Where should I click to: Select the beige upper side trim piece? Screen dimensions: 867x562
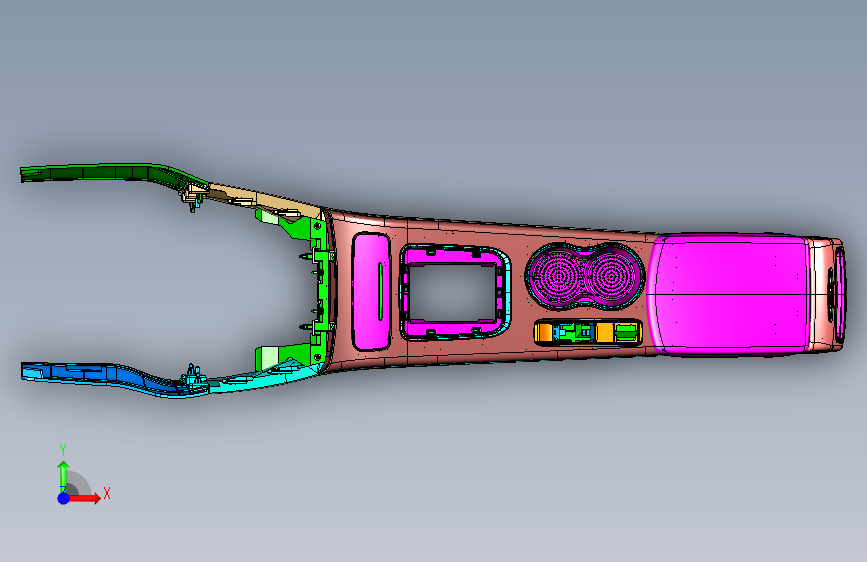point(263,200)
